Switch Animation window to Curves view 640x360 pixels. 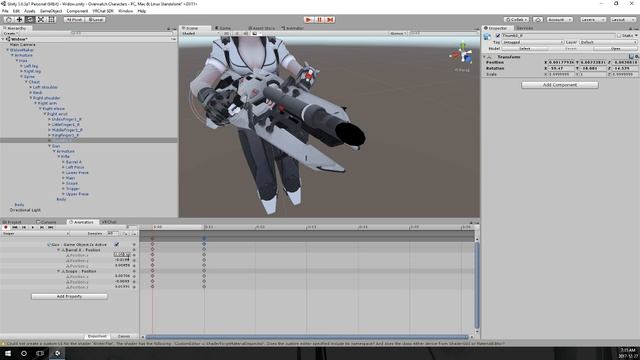coord(124,336)
